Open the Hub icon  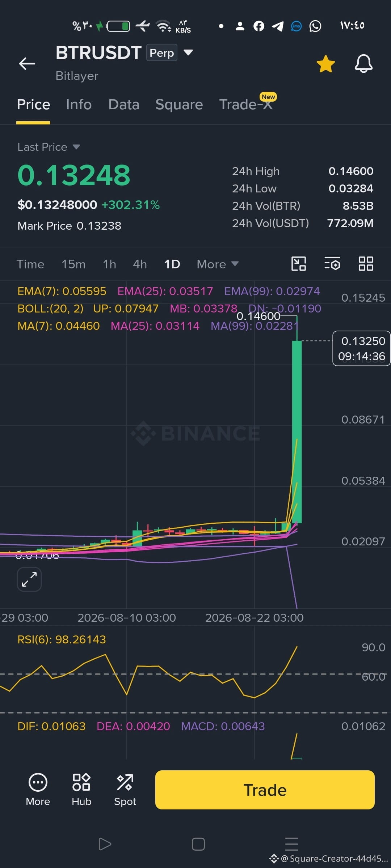tap(81, 790)
